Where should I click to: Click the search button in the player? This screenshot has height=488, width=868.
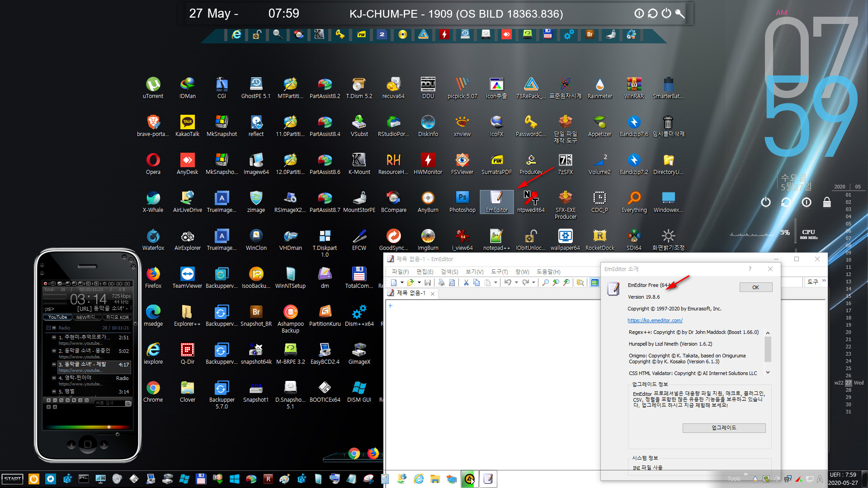pyautogui.click(x=128, y=403)
